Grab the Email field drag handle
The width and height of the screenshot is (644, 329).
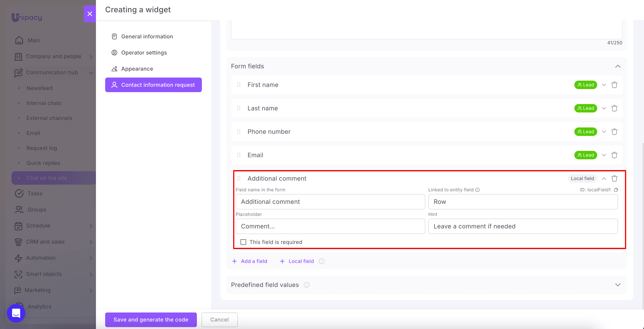[239, 155]
